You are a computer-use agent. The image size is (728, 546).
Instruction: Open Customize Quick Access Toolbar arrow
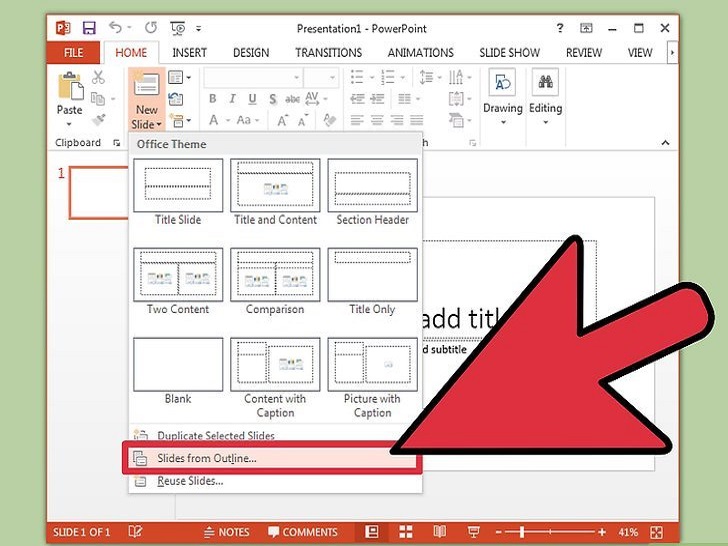[x=198, y=28]
